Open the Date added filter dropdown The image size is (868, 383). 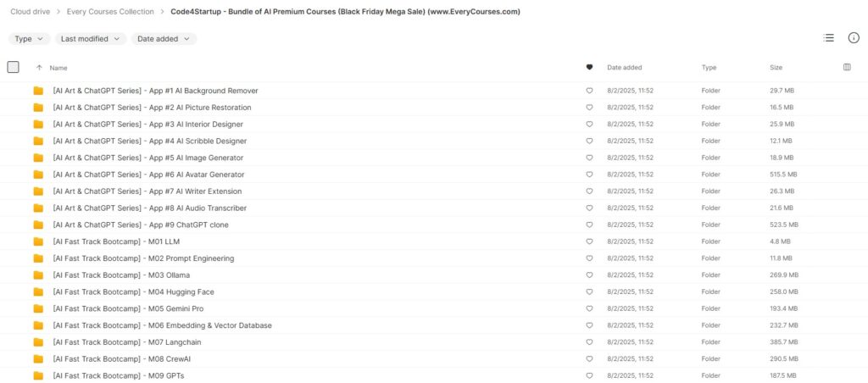tap(164, 39)
